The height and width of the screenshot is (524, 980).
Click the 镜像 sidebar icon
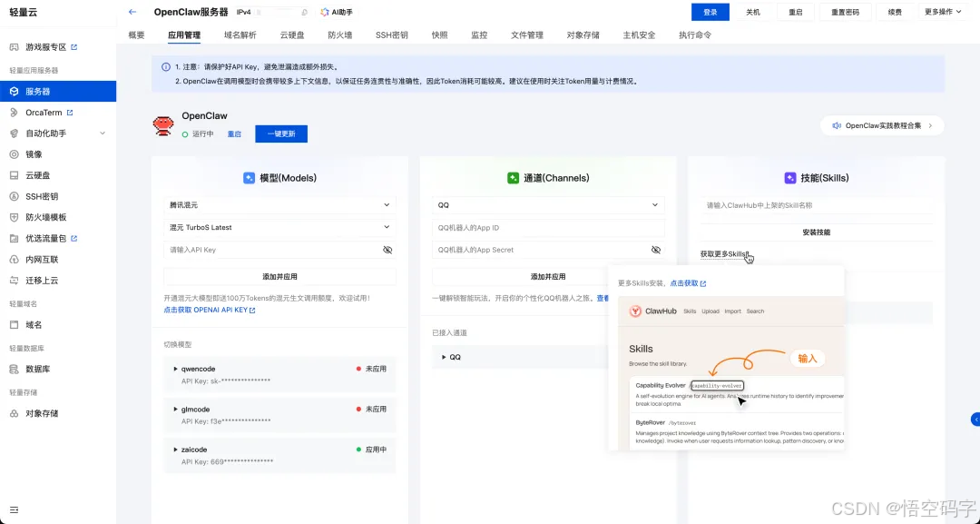click(14, 154)
